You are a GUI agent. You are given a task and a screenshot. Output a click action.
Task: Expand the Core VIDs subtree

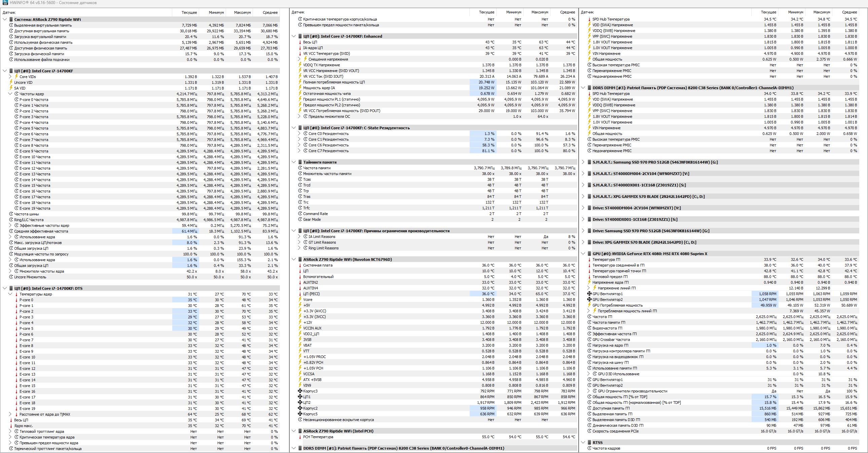[10, 77]
